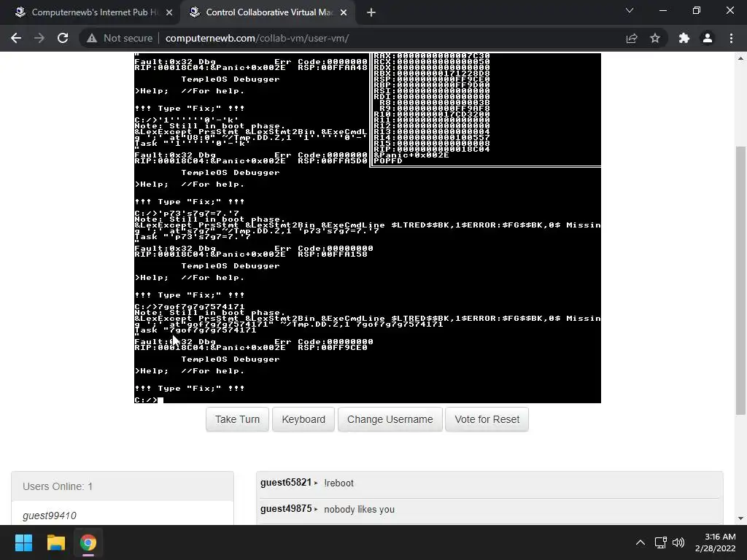Screen dimensions: 747x560
Task: Open the network icon in system tray
Action: [660, 542]
